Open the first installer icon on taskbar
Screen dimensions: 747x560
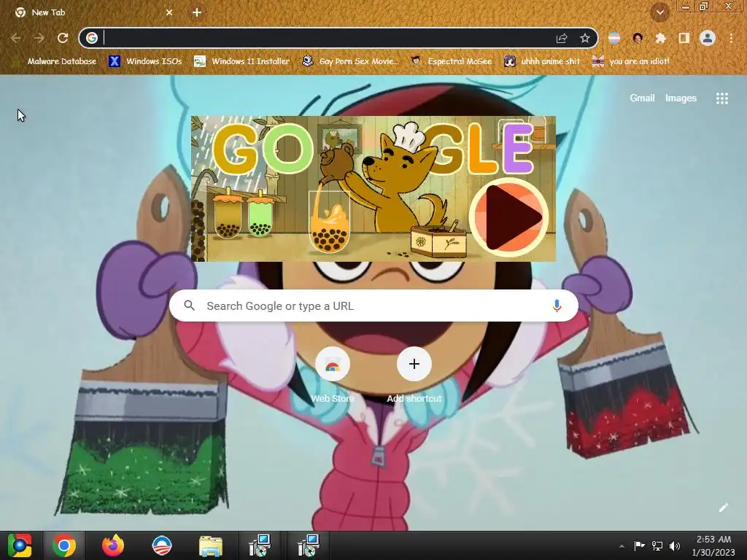pyautogui.click(x=260, y=545)
